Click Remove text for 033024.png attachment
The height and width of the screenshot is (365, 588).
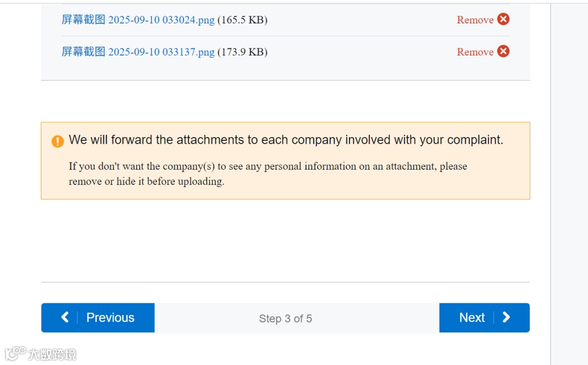(x=475, y=20)
